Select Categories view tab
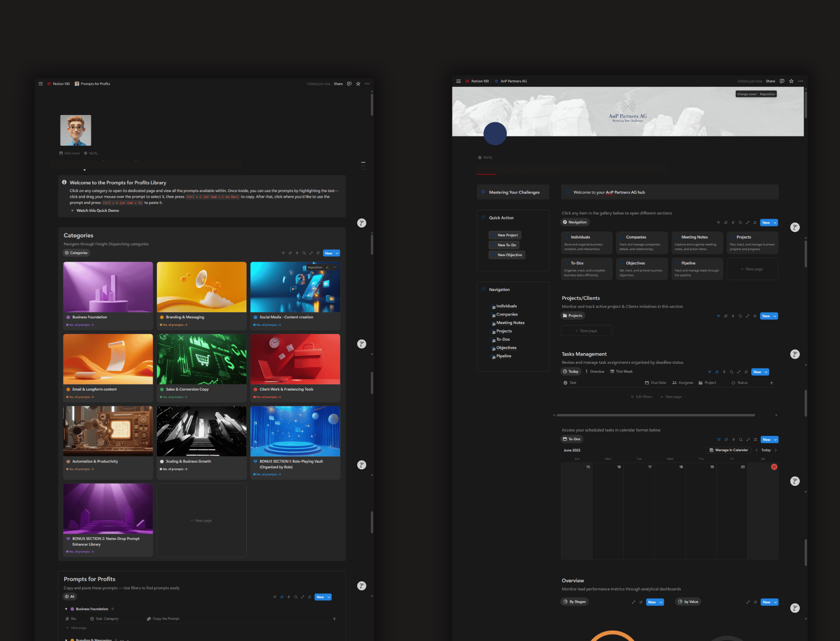 (x=76, y=253)
